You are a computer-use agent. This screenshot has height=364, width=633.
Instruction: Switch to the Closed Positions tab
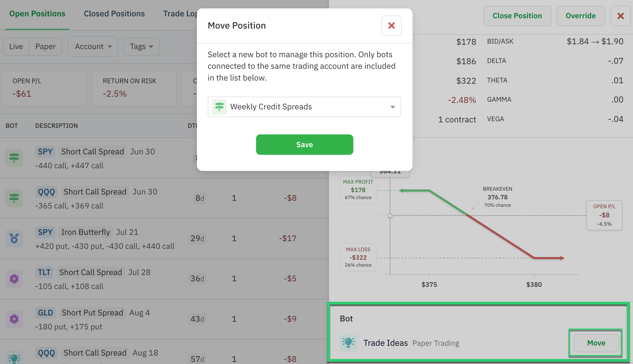[x=114, y=13]
